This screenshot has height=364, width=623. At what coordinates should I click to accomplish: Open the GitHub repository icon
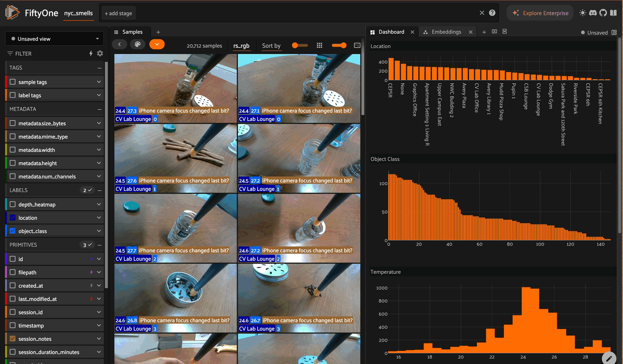click(603, 13)
